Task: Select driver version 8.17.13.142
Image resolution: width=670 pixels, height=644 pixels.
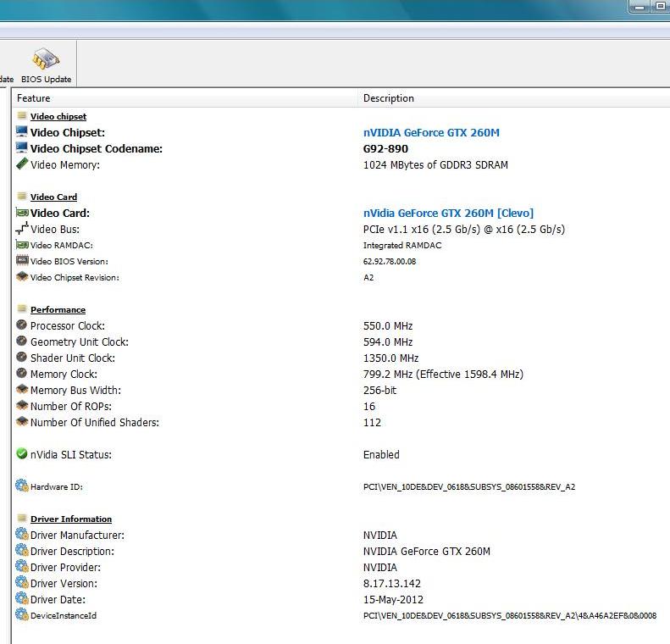Action: coord(392,584)
